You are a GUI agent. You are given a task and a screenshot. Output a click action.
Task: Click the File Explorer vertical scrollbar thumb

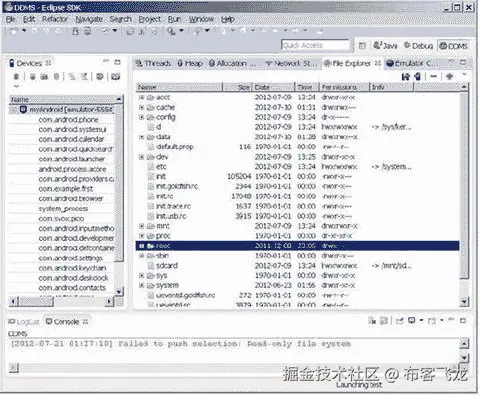(x=464, y=186)
